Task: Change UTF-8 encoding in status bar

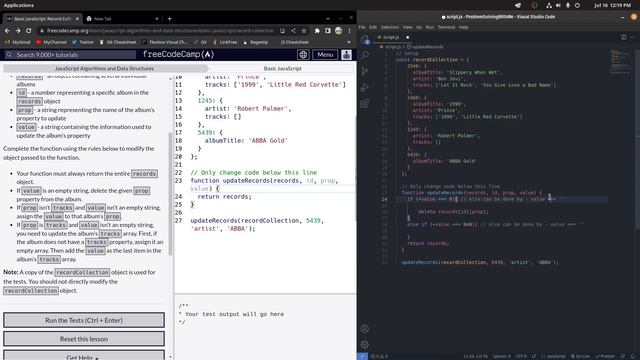Action: tap(521, 356)
